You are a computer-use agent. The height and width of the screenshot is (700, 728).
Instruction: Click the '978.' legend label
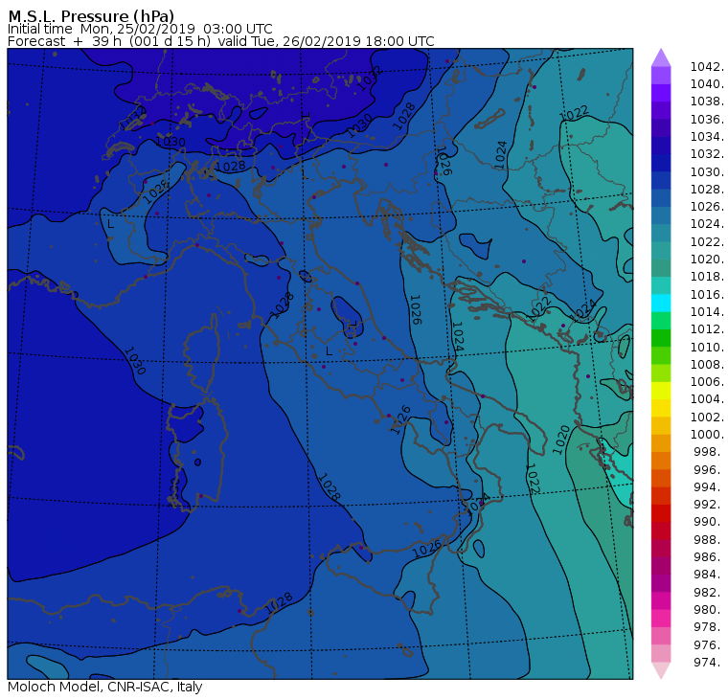[x=709, y=626]
